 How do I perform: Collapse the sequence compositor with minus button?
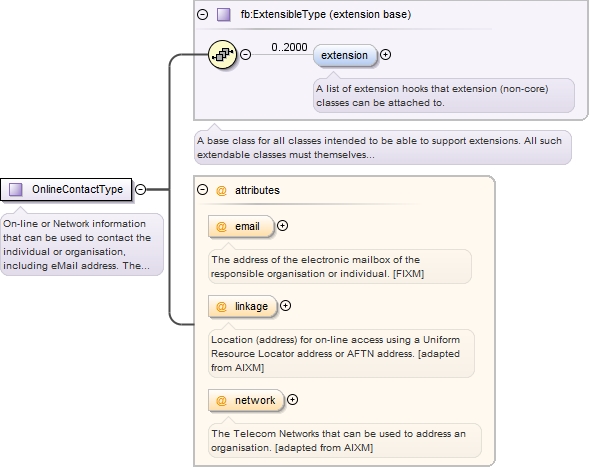[246, 55]
